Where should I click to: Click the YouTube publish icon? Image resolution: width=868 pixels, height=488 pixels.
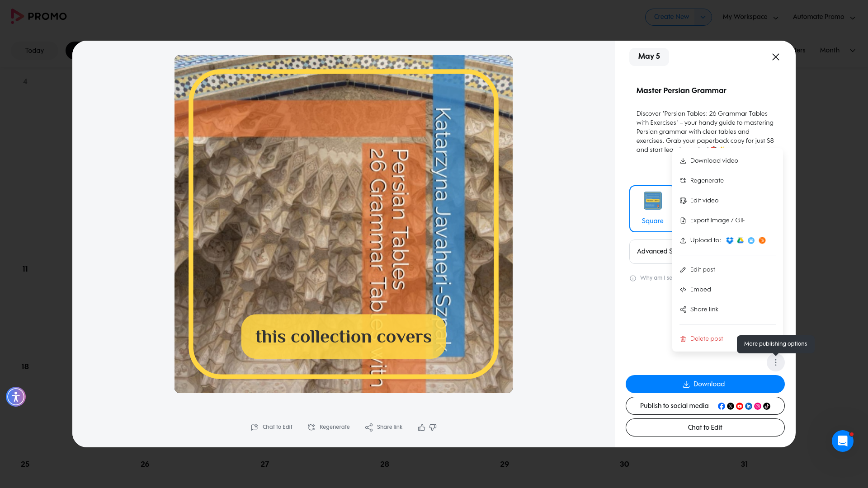[740, 406]
